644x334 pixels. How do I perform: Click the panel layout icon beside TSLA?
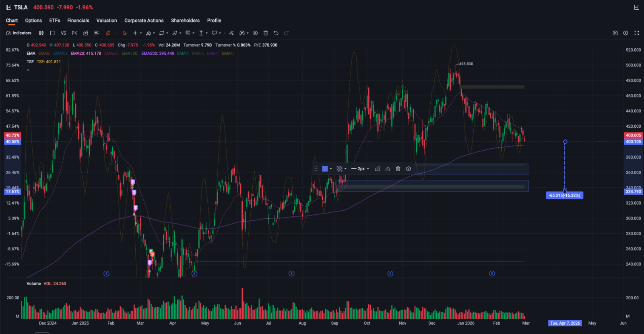point(8,7)
